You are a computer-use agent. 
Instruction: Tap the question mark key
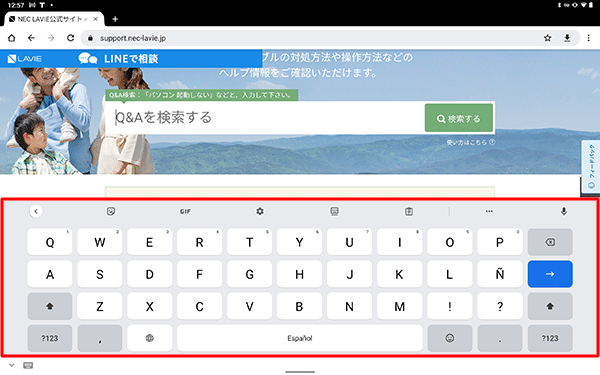[500, 306]
